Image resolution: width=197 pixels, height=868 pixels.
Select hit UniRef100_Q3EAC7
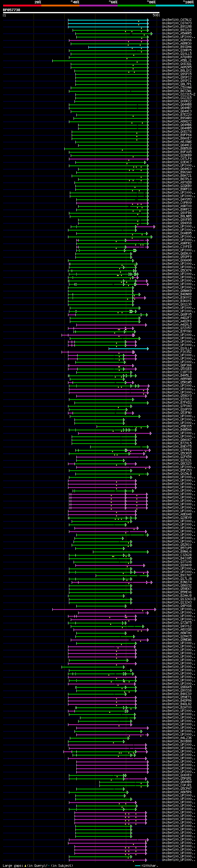(x=177, y=162)
